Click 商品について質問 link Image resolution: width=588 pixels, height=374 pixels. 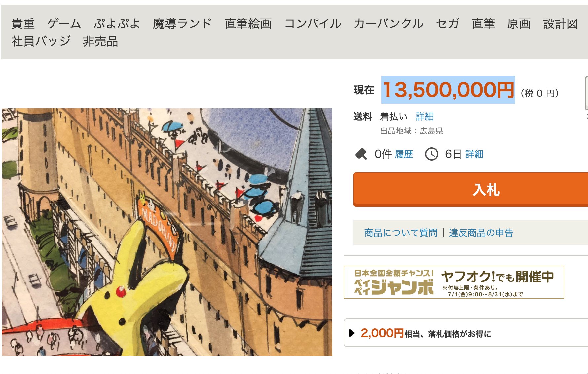click(x=401, y=233)
